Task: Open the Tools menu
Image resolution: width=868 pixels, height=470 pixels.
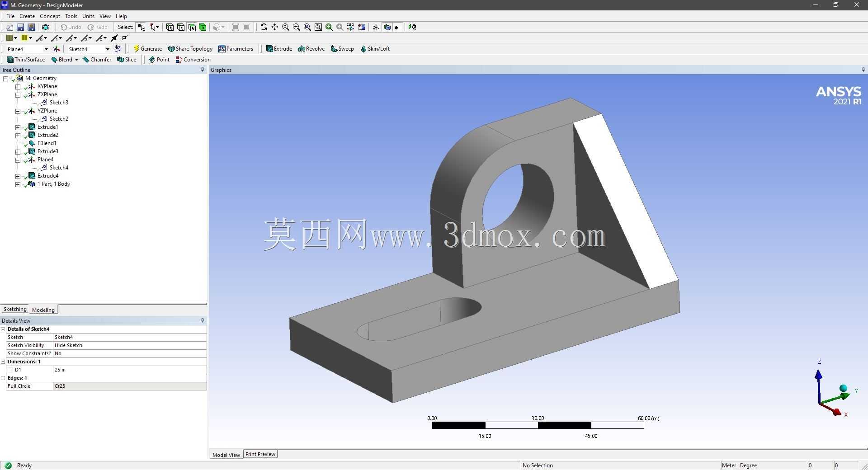Action: click(71, 16)
